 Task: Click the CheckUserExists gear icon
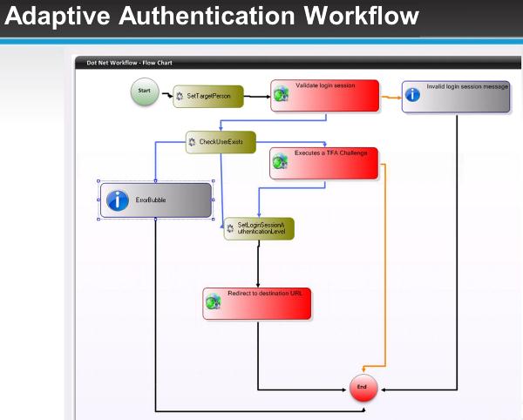coord(192,142)
